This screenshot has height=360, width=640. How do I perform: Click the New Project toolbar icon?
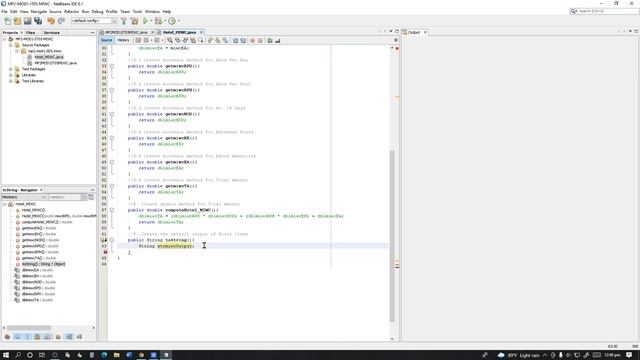[17, 21]
